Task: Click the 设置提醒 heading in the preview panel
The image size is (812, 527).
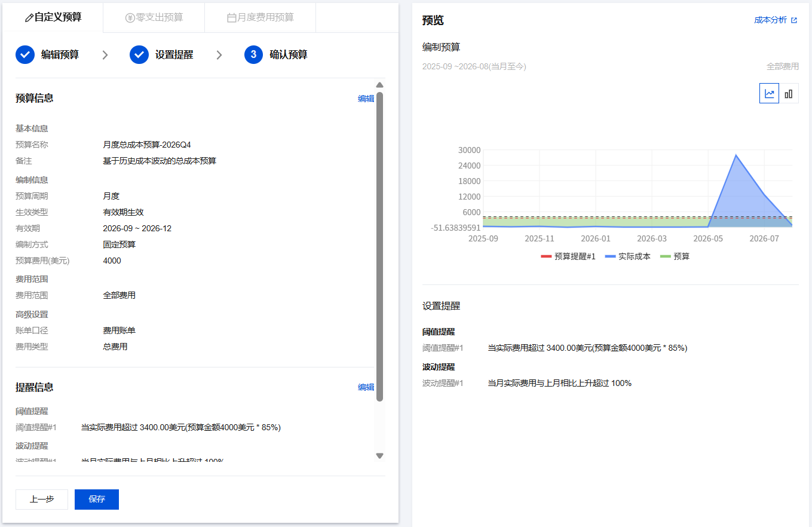Action: [x=441, y=306]
